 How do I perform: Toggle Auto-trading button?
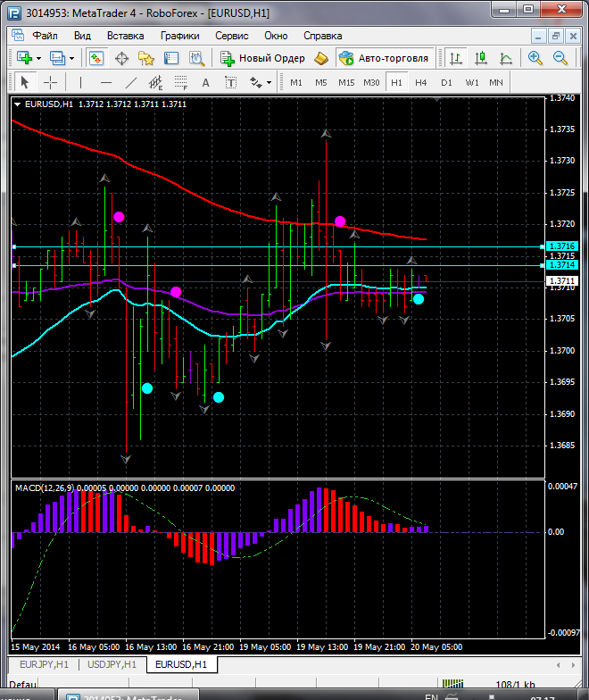pyautogui.click(x=383, y=58)
